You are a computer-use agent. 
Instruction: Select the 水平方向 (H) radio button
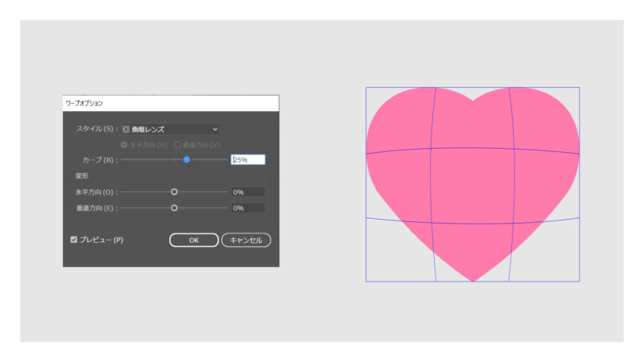pos(124,145)
